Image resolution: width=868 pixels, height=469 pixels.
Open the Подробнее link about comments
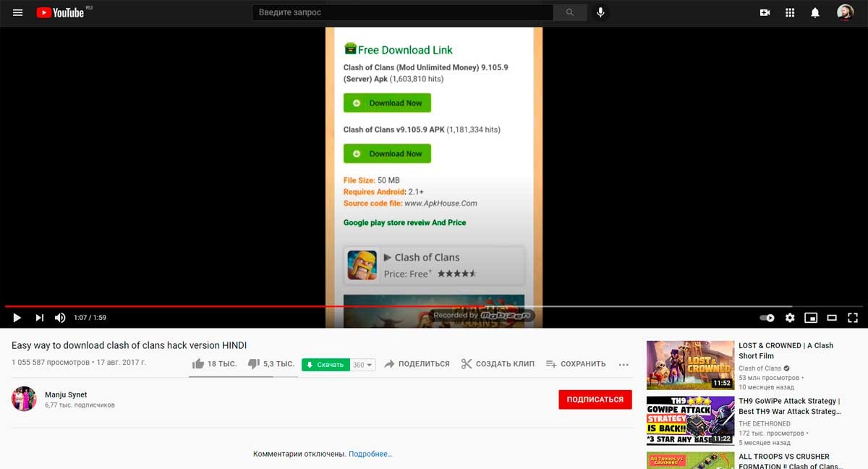370,454
